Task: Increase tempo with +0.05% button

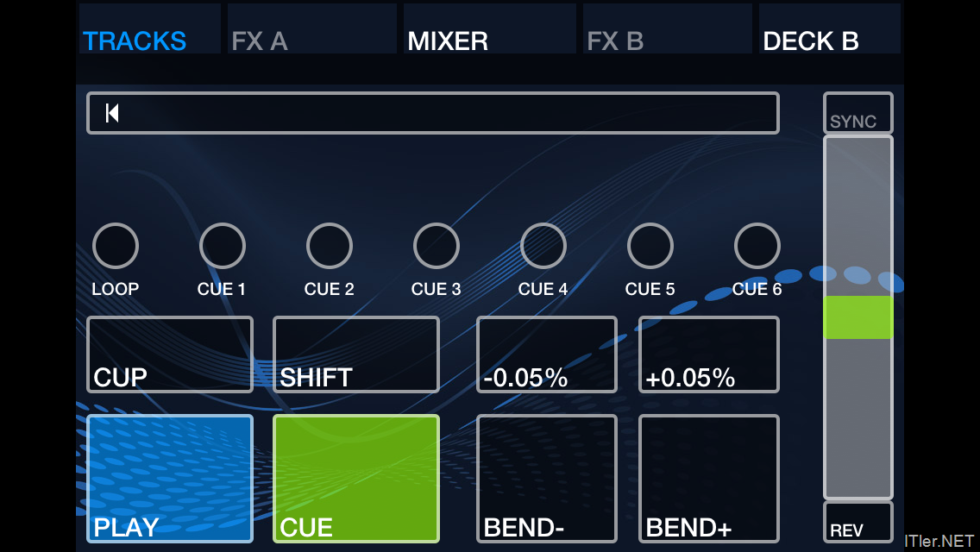Action: click(x=709, y=354)
